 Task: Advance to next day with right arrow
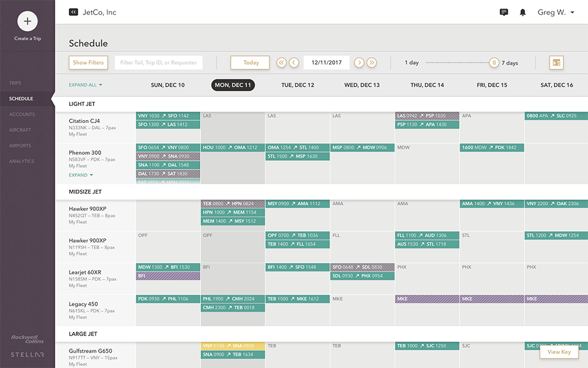[x=359, y=62]
